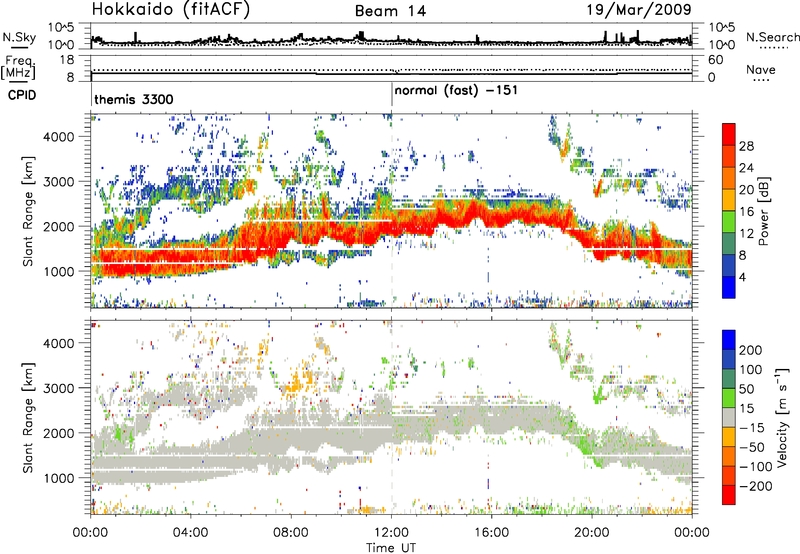The image size is (800, 554).
Task: Click the "1000" tick of the velocity panel
Action: (59, 479)
